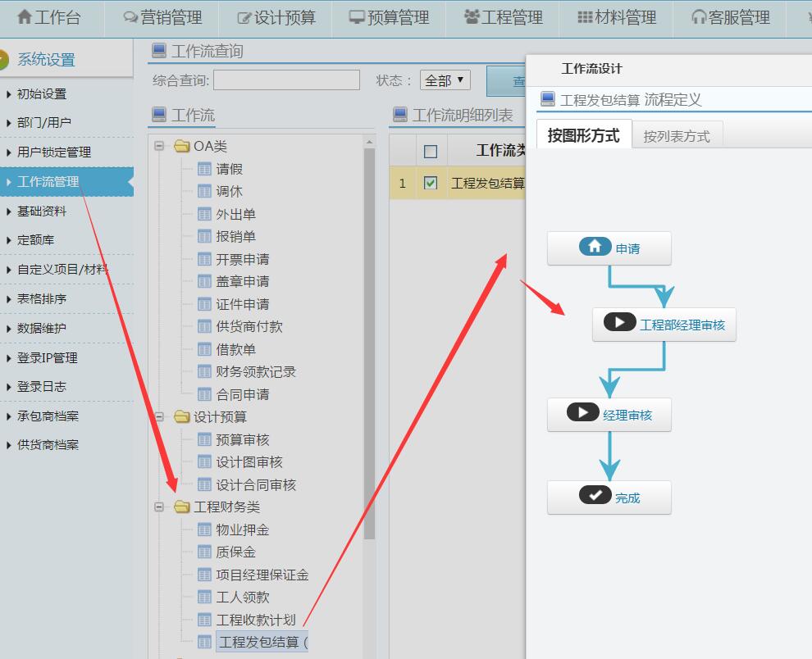This screenshot has height=659, width=812.
Task: Select 工作流管理 in the left sidebar
Action: (49, 183)
